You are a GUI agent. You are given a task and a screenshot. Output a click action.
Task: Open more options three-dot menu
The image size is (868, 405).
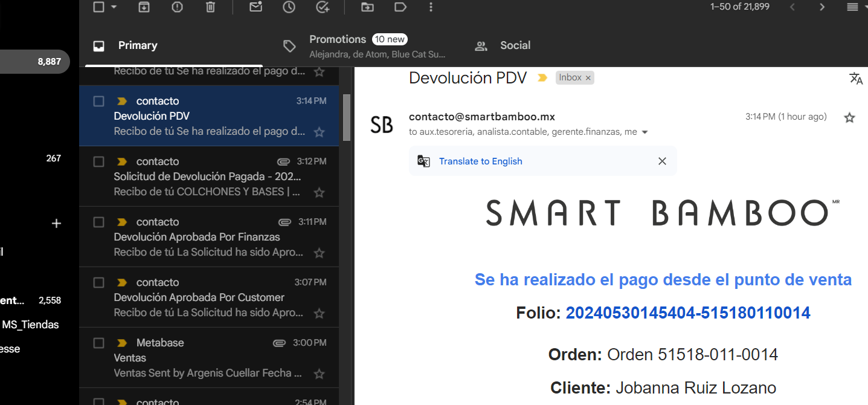point(431,7)
